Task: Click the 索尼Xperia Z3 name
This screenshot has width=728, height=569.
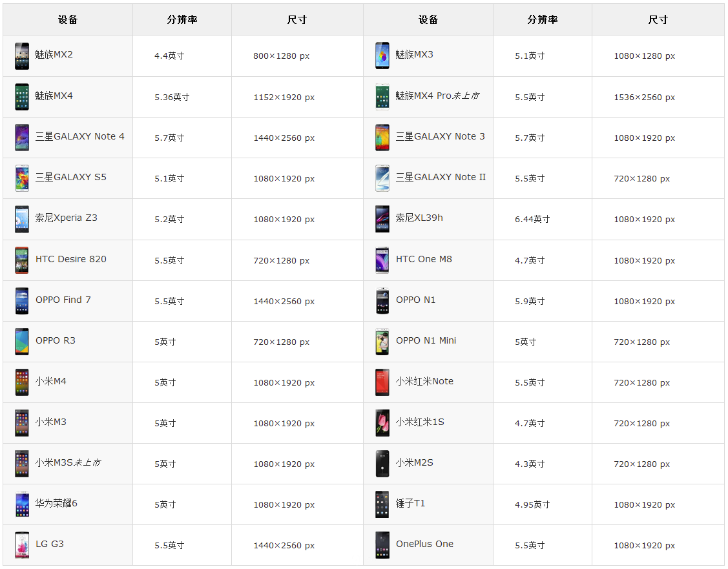Action: click(x=67, y=218)
